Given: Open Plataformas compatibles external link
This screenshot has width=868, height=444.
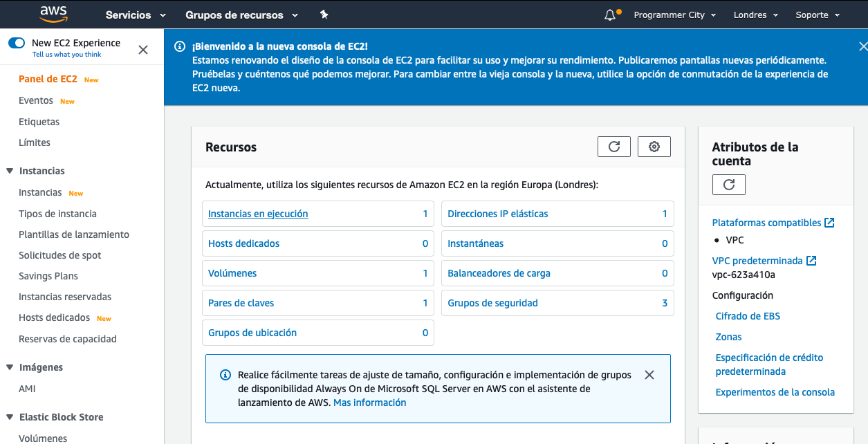Looking at the screenshot, I should (x=773, y=223).
